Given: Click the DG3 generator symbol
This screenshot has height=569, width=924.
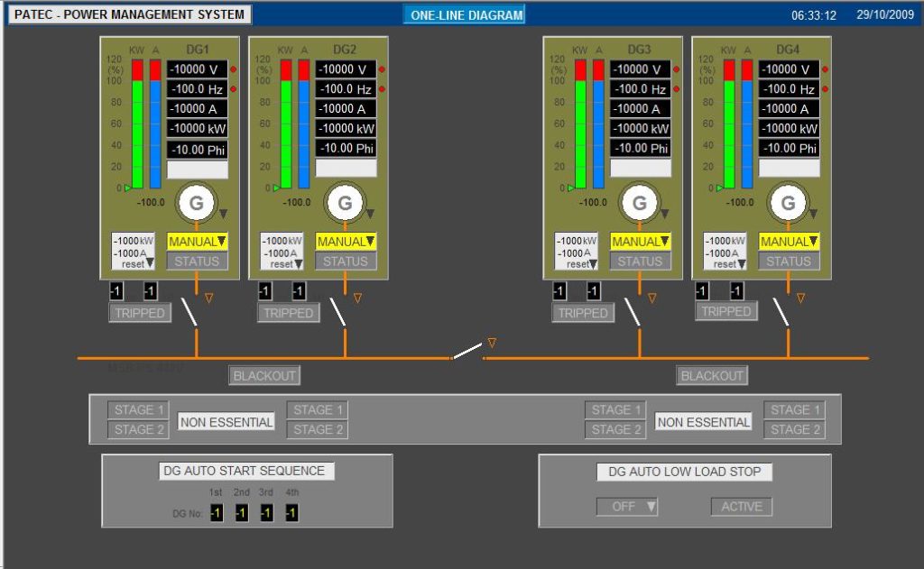Looking at the screenshot, I should pos(639,200).
